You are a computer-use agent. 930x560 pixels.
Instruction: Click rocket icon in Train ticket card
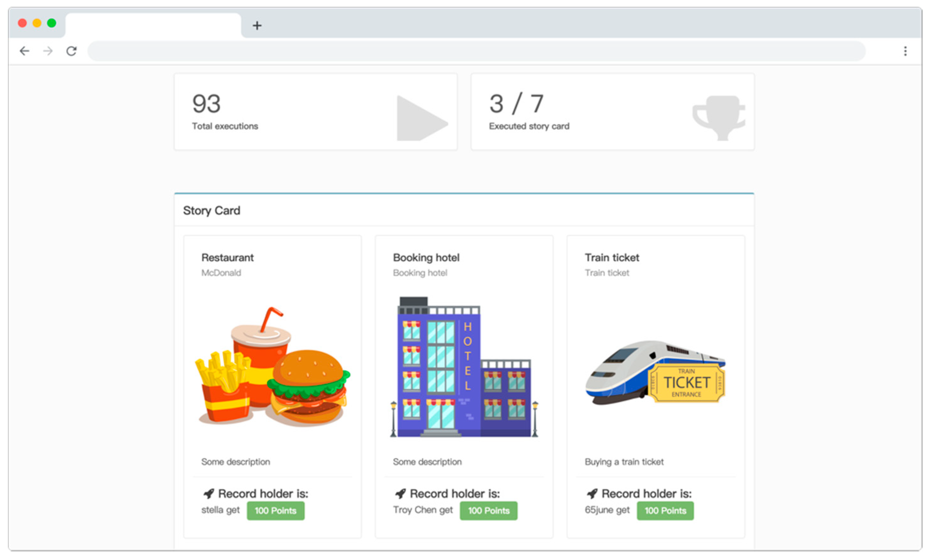(592, 493)
